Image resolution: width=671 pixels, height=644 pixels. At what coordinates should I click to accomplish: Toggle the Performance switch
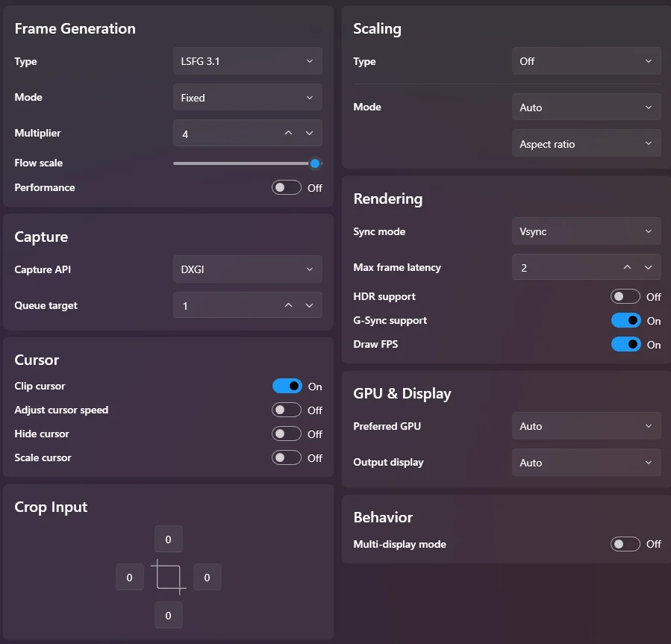pos(287,187)
